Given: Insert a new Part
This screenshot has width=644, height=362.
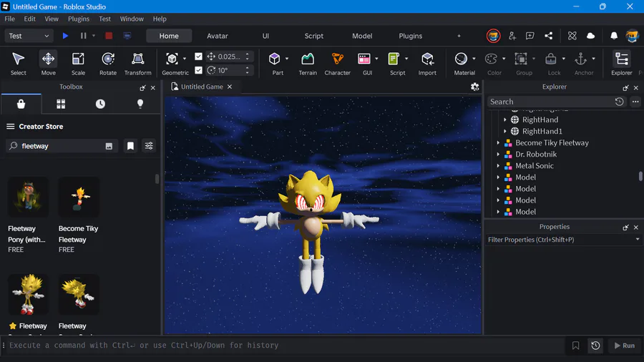Looking at the screenshot, I should coord(275,63).
